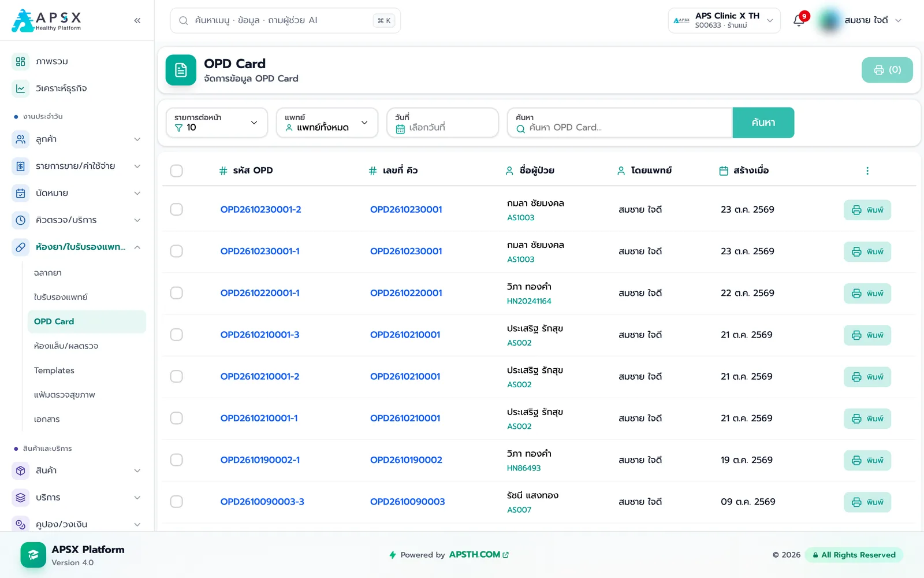Open the สมชาย ใจดี user menu
Viewport: 924px width, 578px height.
[860, 21]
